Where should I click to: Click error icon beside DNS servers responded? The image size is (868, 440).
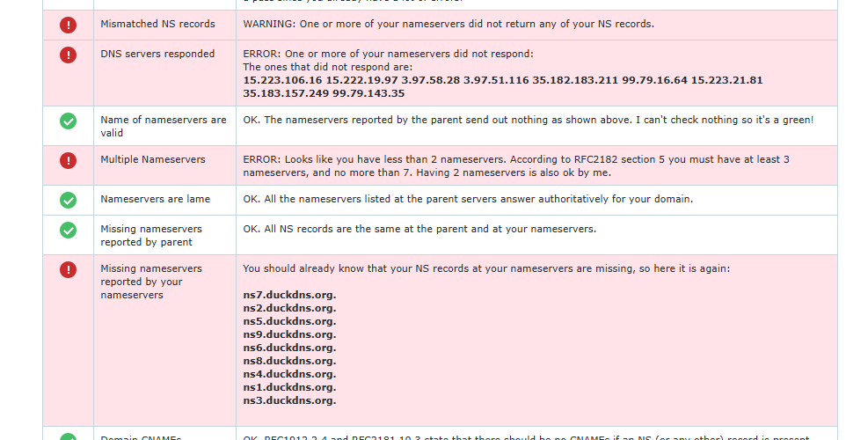pos(68,55)
